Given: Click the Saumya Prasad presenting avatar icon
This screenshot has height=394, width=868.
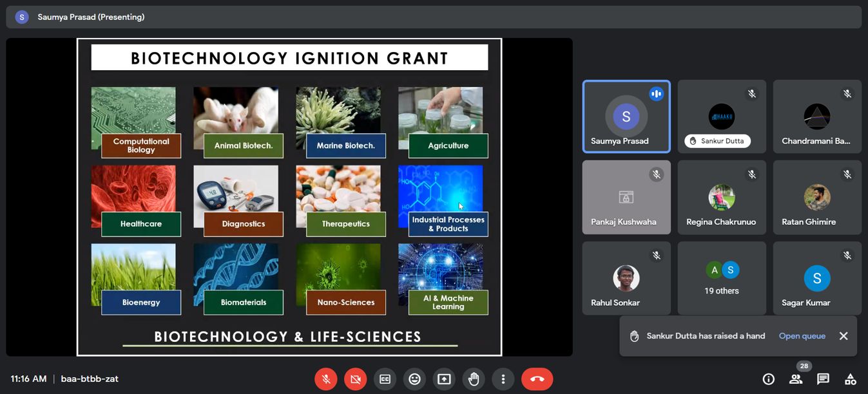Looking at the screenshot, I should click(x=22, y=17).
